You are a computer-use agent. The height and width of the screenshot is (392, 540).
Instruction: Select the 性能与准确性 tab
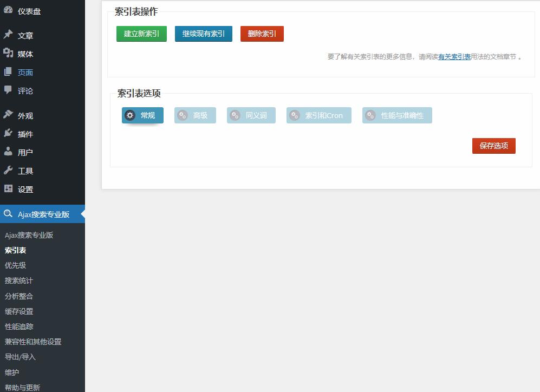coord(397,115)
